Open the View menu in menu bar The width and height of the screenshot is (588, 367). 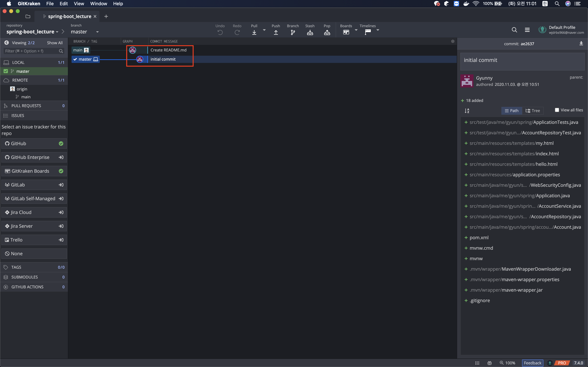[79, 4]
